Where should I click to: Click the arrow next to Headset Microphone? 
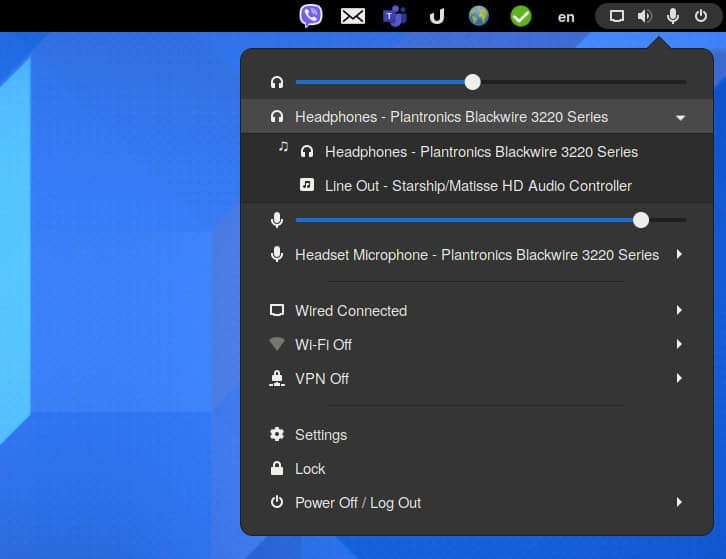click(679, 254)
